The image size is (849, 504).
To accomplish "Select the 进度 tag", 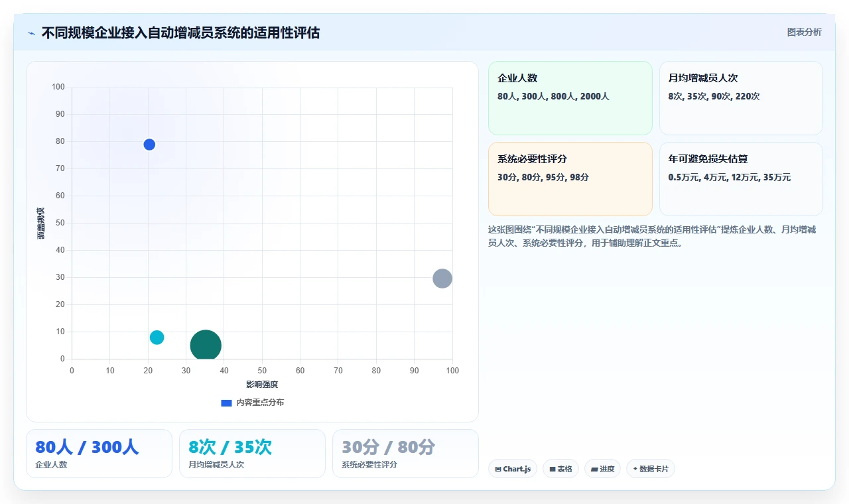I will (602, 469).
